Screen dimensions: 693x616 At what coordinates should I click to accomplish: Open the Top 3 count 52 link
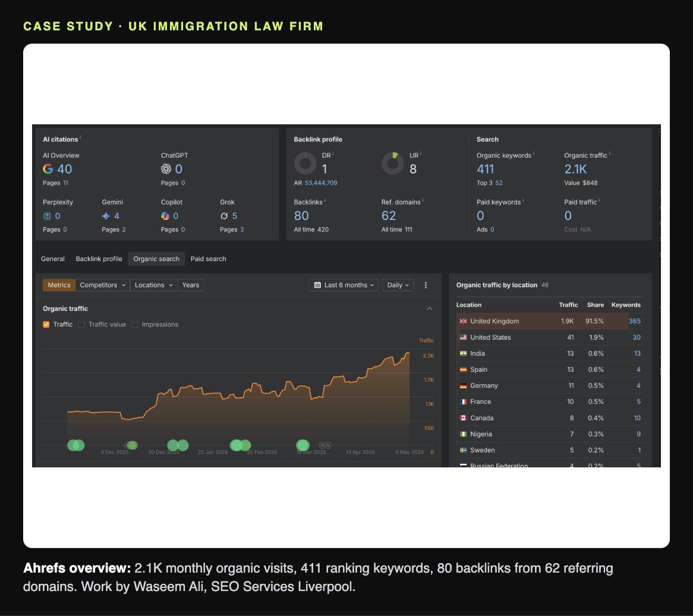tap(499, 183)
